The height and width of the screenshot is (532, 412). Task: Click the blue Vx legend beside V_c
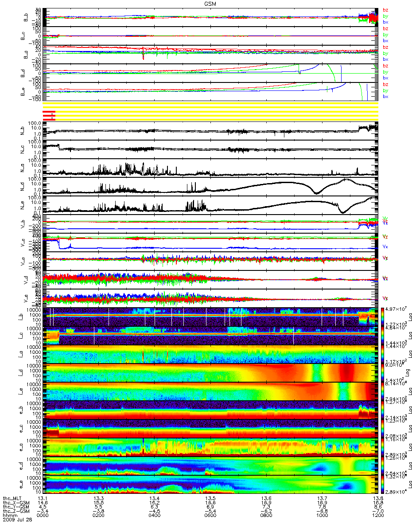[385, 246]
